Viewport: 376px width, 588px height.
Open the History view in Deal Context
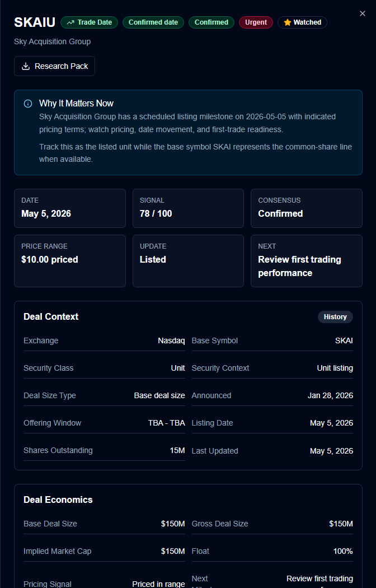tap(335, 317)
